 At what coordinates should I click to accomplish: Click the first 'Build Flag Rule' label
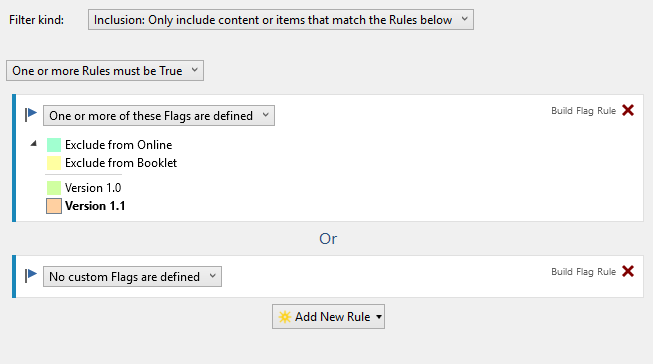click(583, 110)
